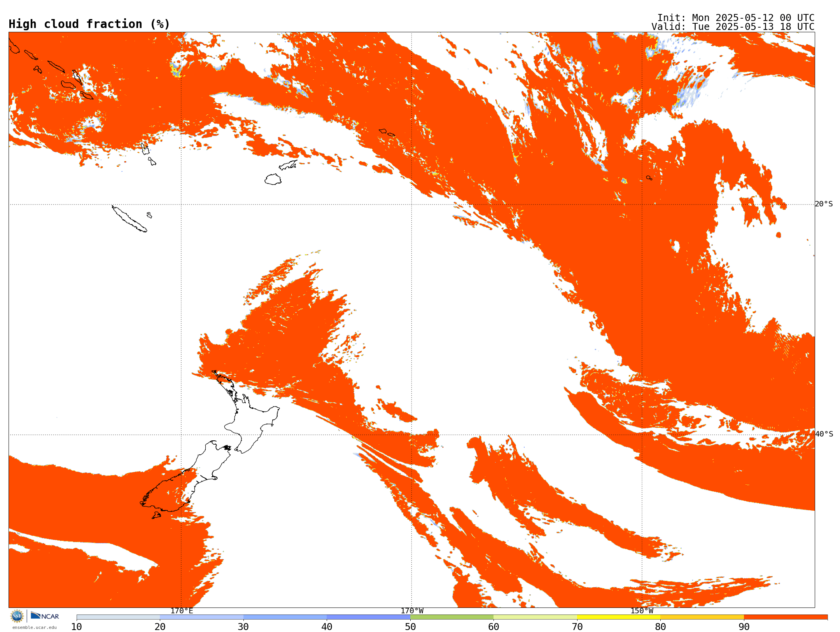Viewport: 840px width, 632px height.
Task: Pick the 60-70 pale yellow-green colorbar segment
Action: [x=535, y=617]
